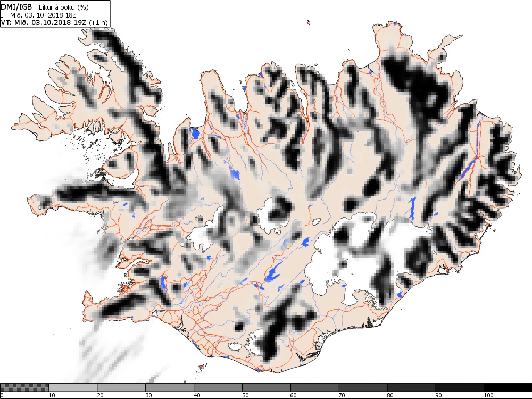Click the '20' scale label
This screenshot has width=532, height=399.
tap(101, 395)
